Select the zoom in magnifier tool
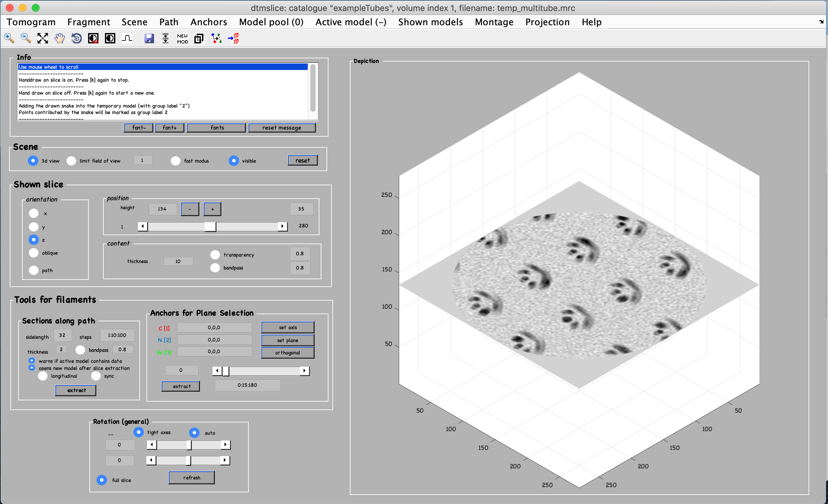The height and width of the screenshot is (504, 828). [9, 38]
